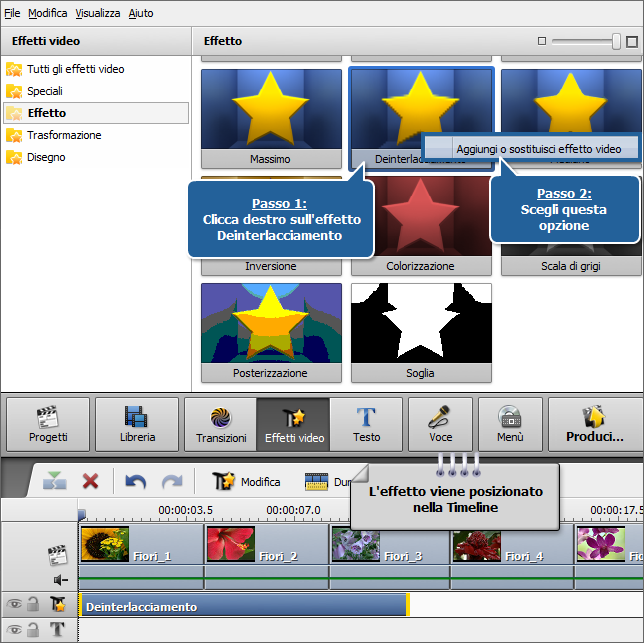Image resolution: width=644 pixels, height=643 pixels.
Task: Select the Trasformazione effects category
Action: click(x=64, y=135)
